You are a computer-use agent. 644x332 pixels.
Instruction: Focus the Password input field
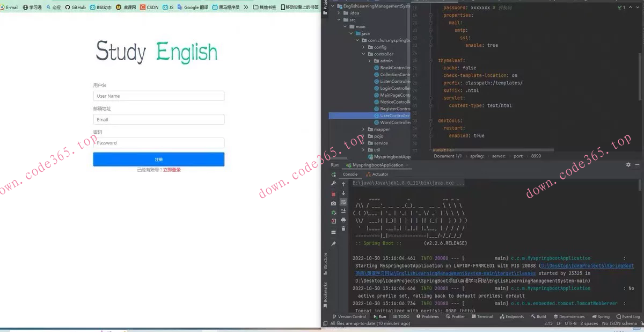click(x=159, y=143)
